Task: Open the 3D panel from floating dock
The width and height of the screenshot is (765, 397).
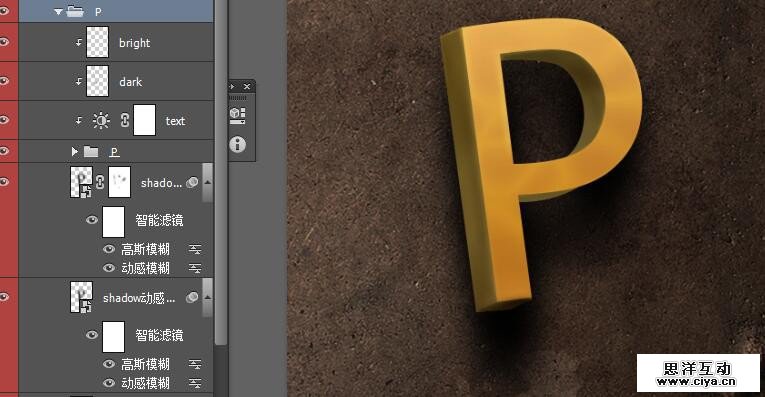Action: click(x=238, y=116)
